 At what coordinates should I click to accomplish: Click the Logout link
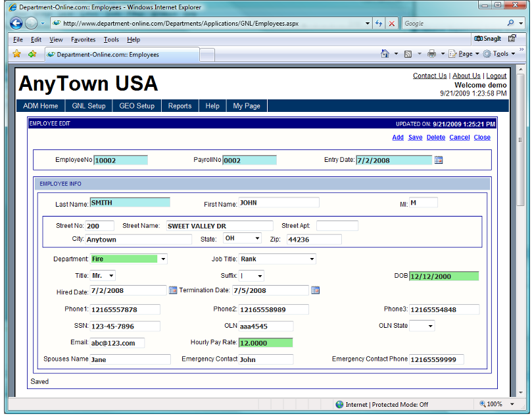pyautogui.click(x=496, y=76)
